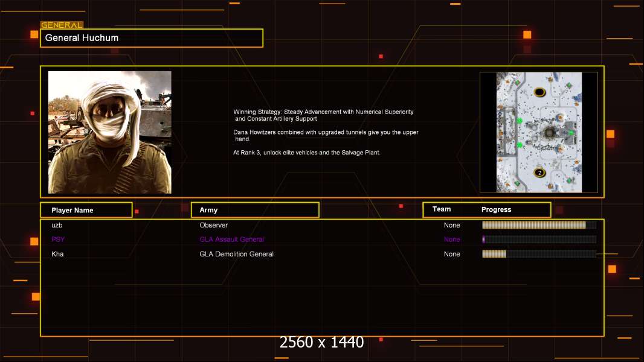Image resolution: width=644 pixels, height=362 pixels.
Task: Click the Player Name column header
Action: [86, 210]
